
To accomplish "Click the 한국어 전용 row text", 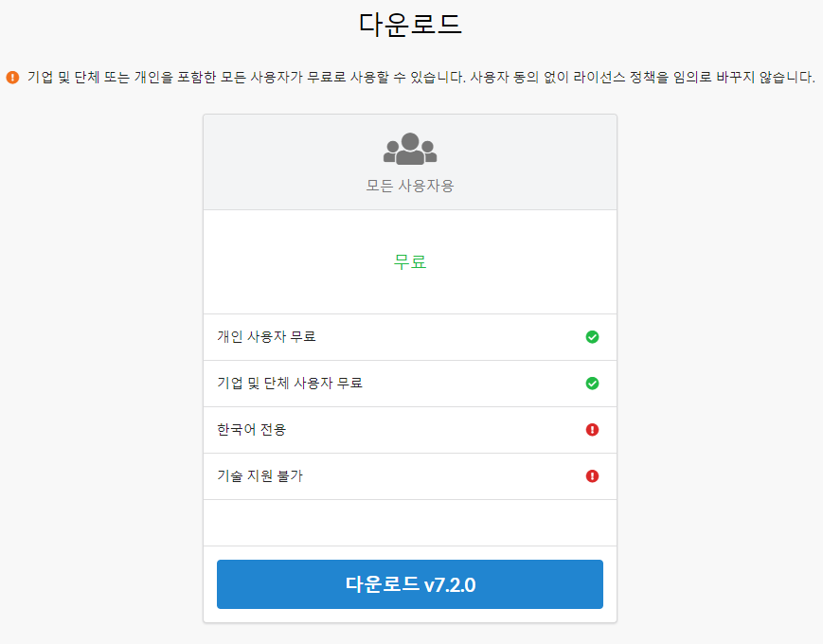I will pos(251,429).
